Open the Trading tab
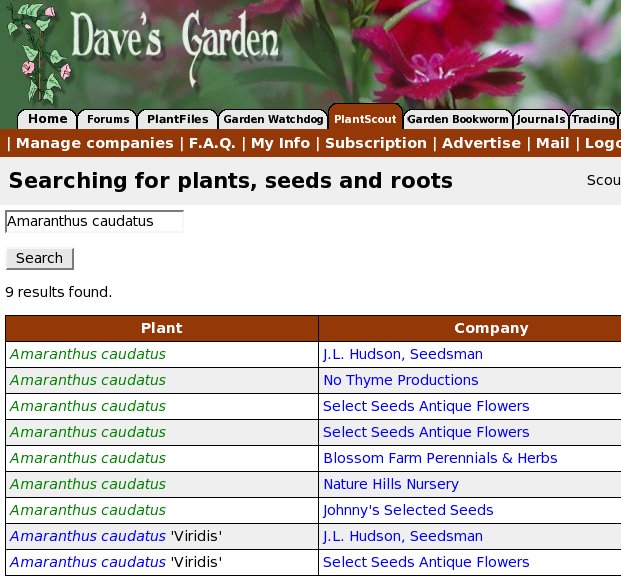The image size is (621, 576). click(593, 119)
